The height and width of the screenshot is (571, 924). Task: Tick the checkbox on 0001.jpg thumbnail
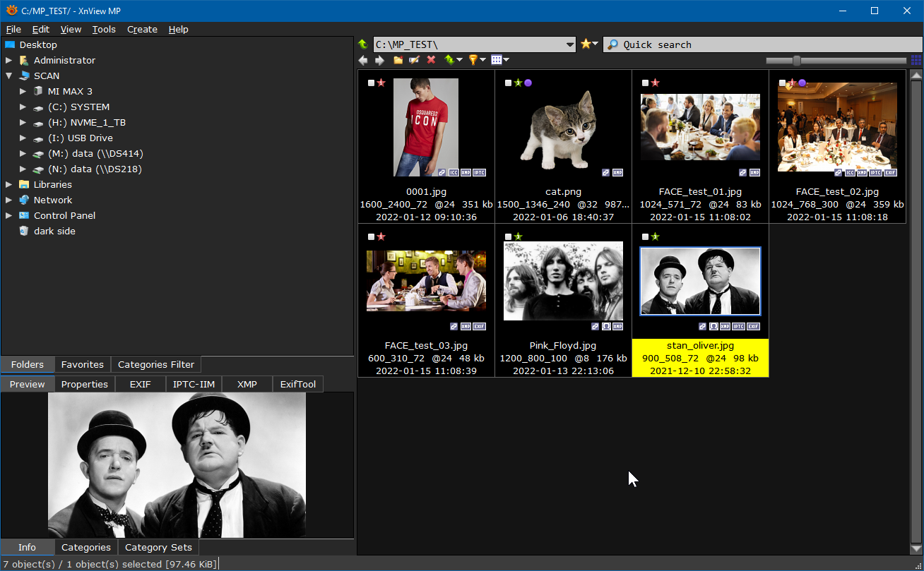pos(372,83)
